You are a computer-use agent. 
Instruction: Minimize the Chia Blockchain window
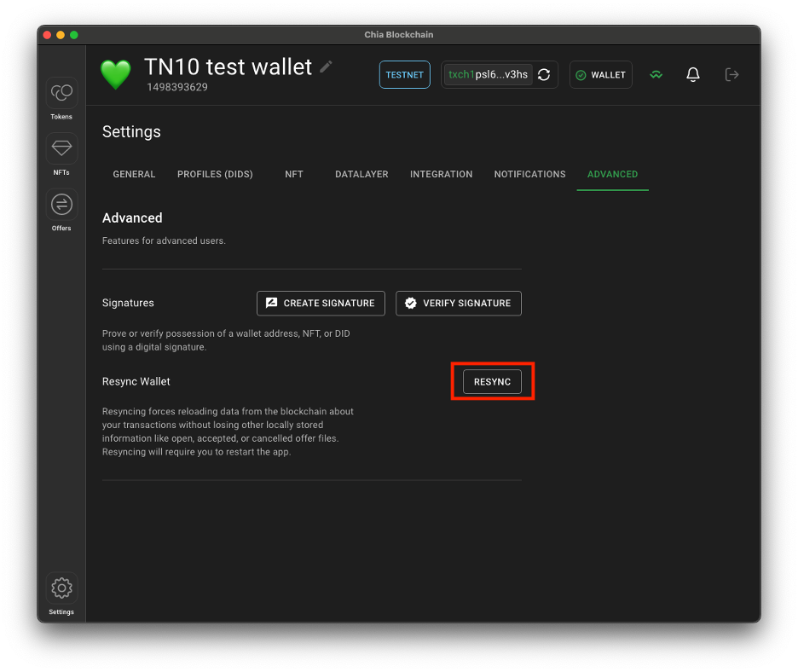pos(61,35)
